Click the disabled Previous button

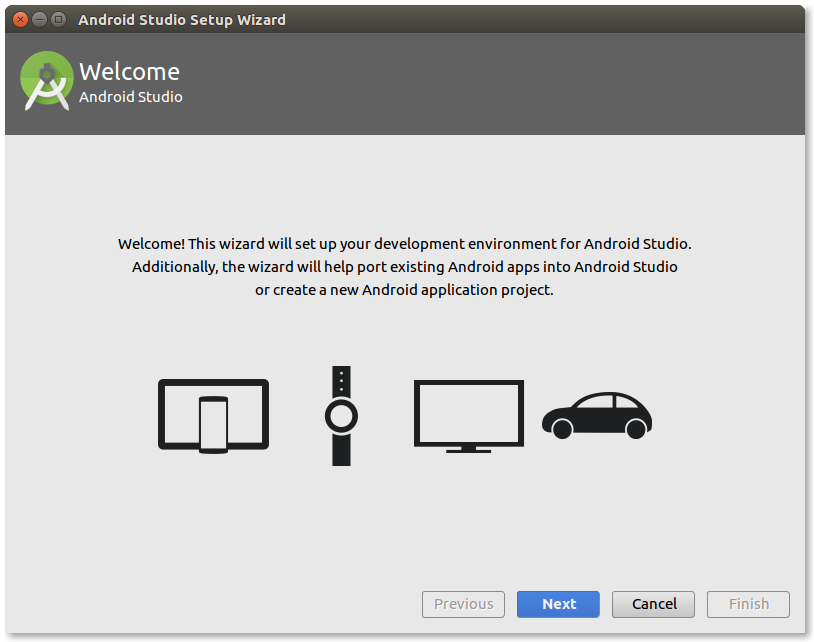(463, 604)
